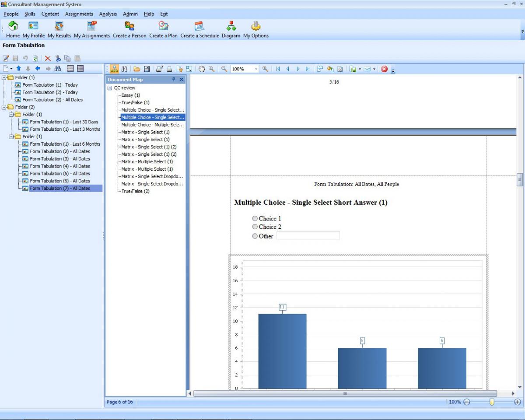This screenshot has width=525, height=420.
Task: Click the red X delete icon
Action: 48,58
